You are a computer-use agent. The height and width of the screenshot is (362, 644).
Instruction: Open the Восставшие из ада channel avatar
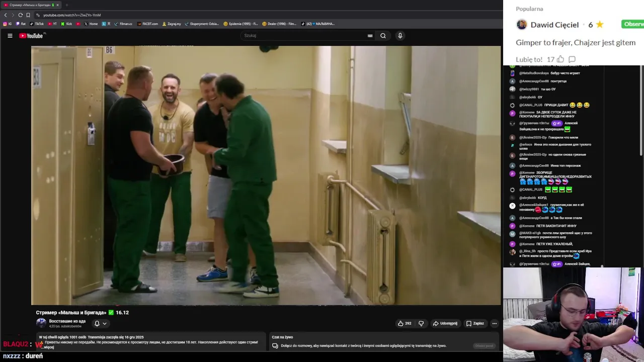[41, 323]
